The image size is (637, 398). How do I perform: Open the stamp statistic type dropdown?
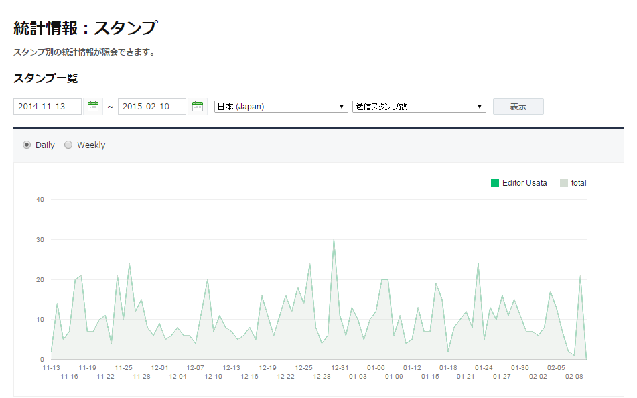(x=419, y=106)
